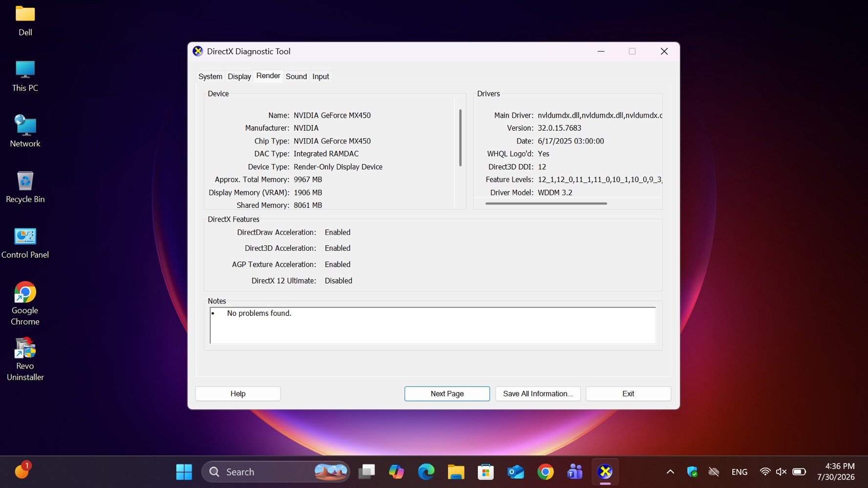Open the Network desktop icon
Image resolution: width=868 pixels, height=488 pixels.
point(25,132)
